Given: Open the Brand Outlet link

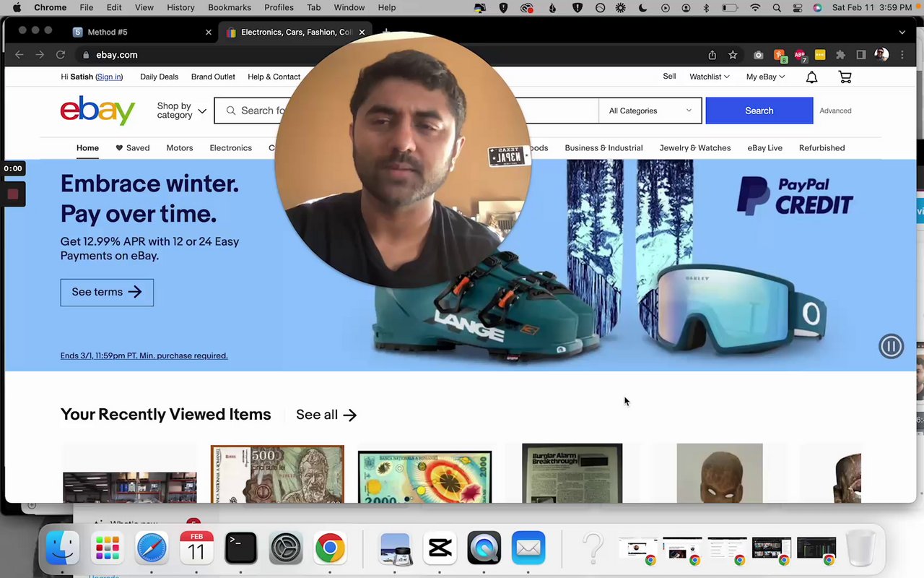Looking at the screenshot, I should point(213,77).
